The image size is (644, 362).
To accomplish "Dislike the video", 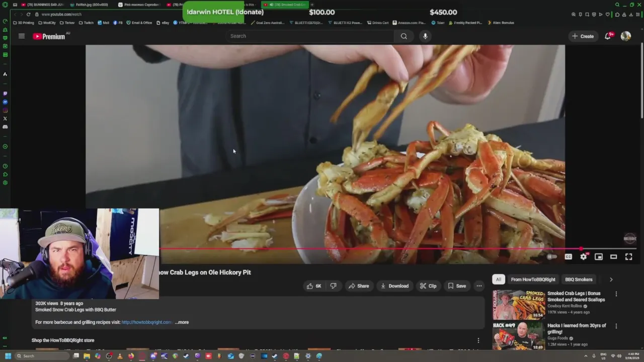I will (x=333, y=286).
